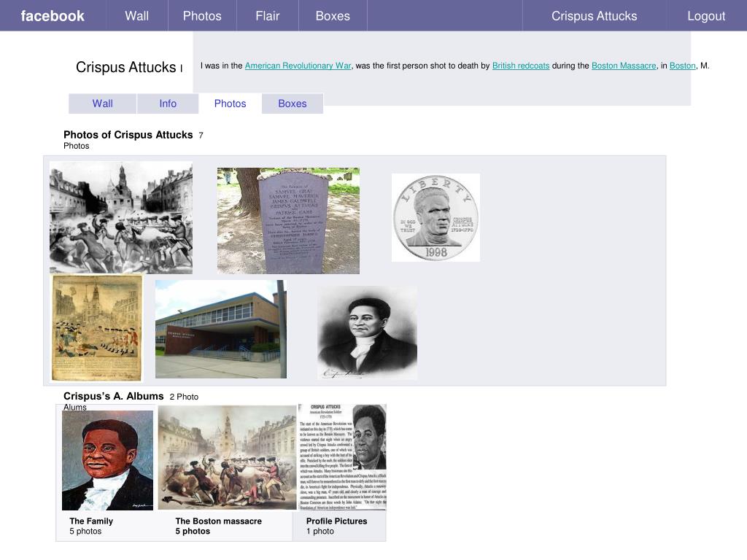The image size is (747, 560).
Task: Click the 'Photos of Crispus Attucks' heading
Action: (128, 135)
